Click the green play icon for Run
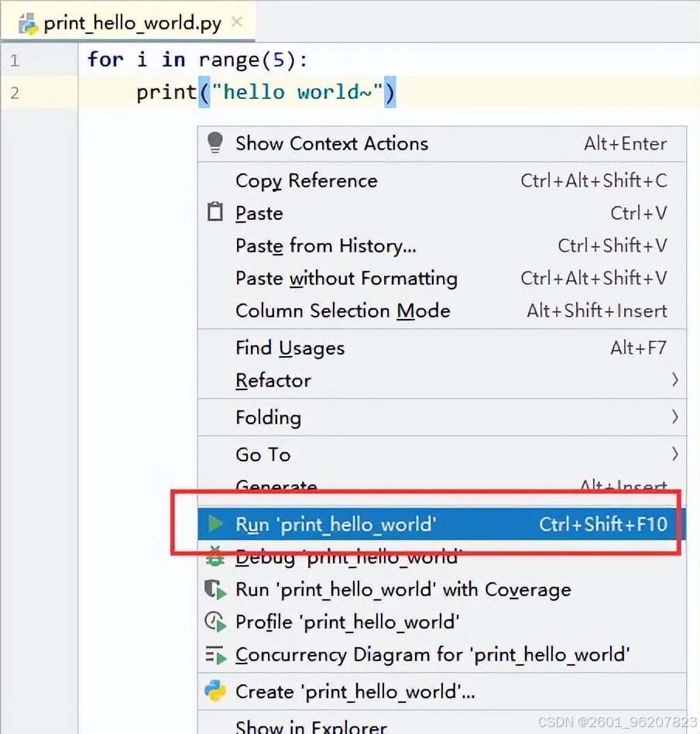 tap(215, 523)
